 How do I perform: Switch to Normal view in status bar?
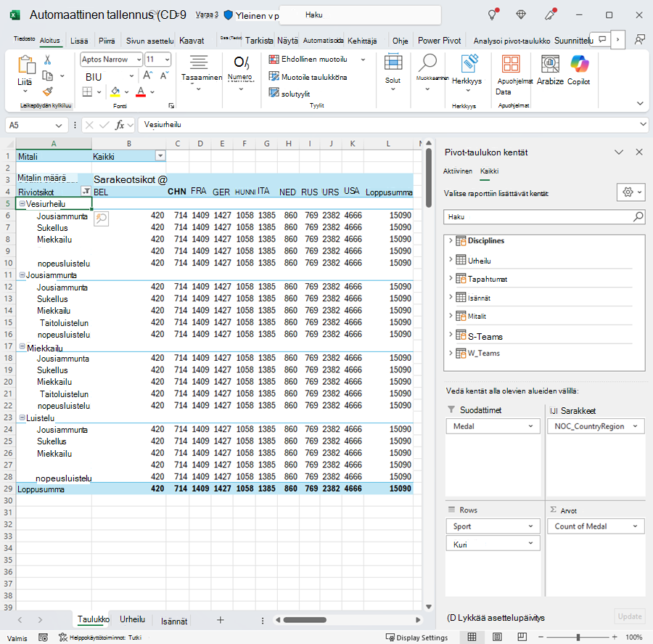pos(472,637)
